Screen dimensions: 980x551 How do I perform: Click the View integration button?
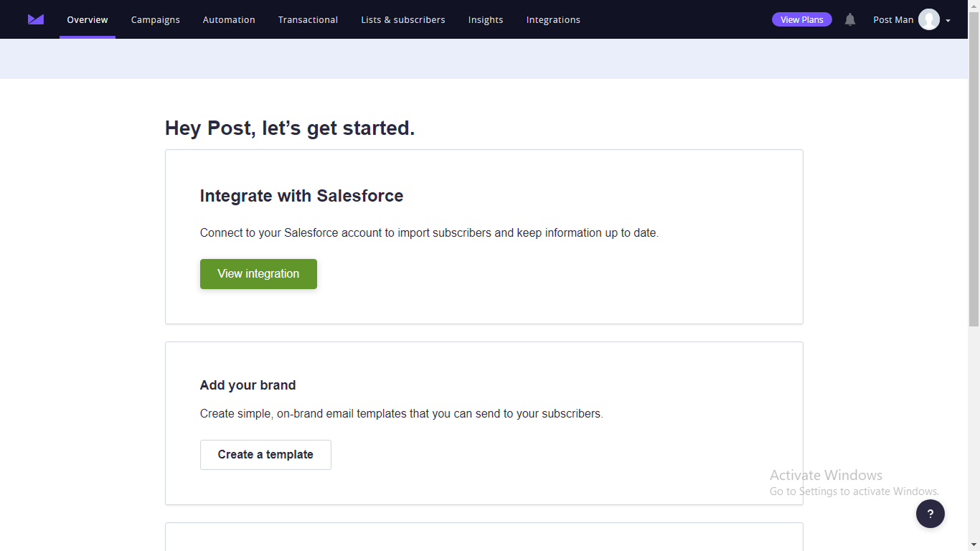(258, 274)
